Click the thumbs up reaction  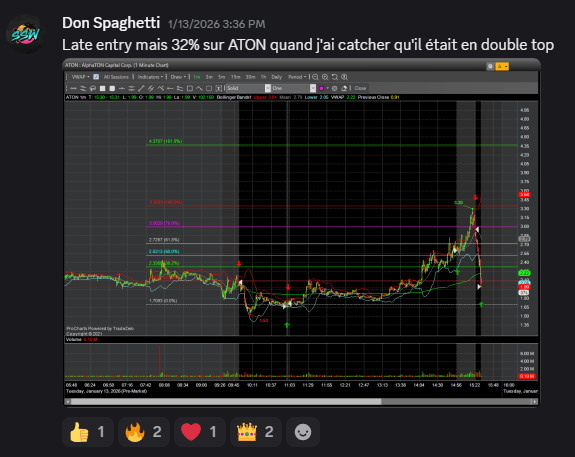[88, 432]
